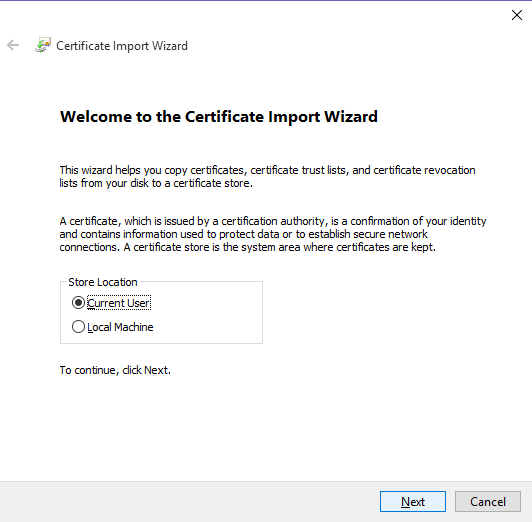Click the "Local Machine" option label text
The height and width of the screenshot is (522, 532).
[120, 327]
